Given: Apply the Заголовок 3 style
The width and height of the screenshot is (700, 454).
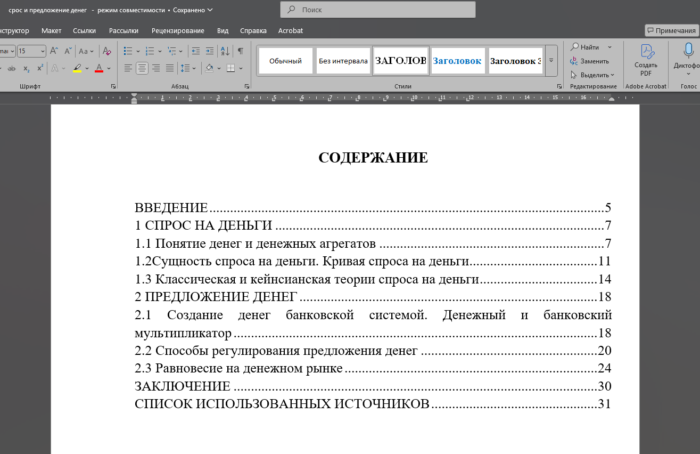Looking at the screenshot, I should click(516, 61).
